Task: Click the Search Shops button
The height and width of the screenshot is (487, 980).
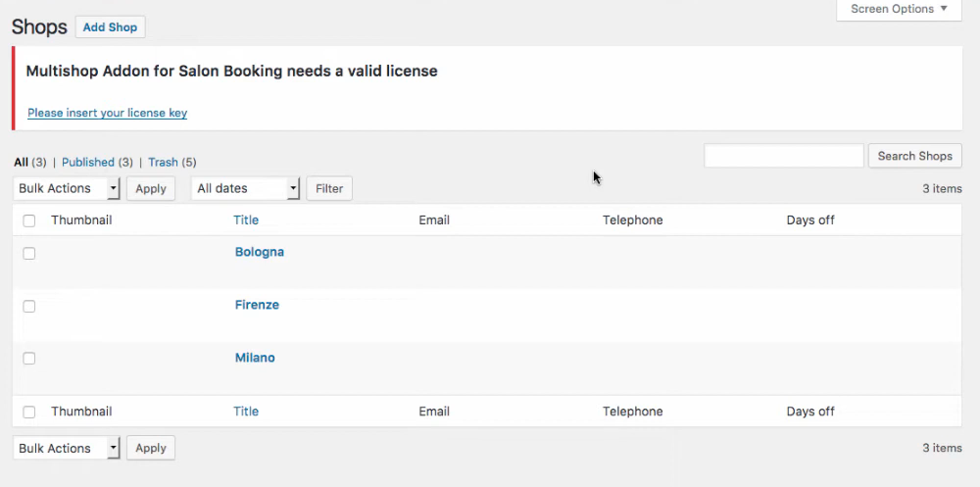Action: point(914,156)
